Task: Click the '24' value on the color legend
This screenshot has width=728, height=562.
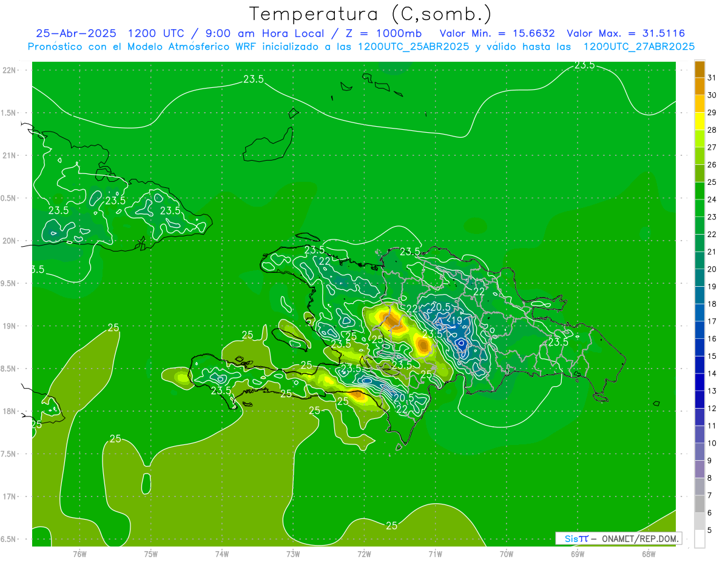Action: [x=712, y=199]
